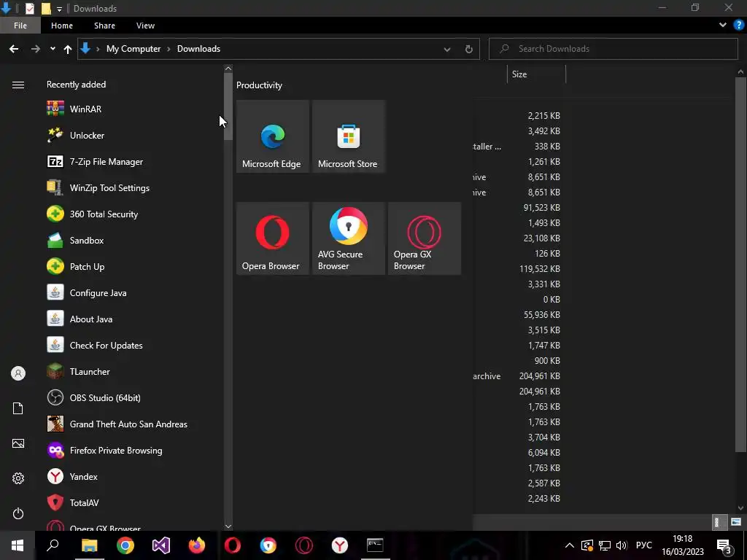Open the user account icon
Screen dimensions: 747x560
point(18,373)
